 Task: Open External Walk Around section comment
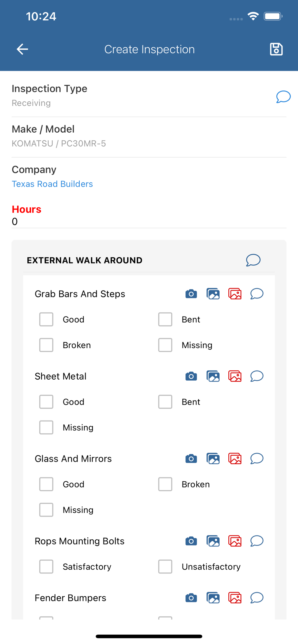coord(253,260)
